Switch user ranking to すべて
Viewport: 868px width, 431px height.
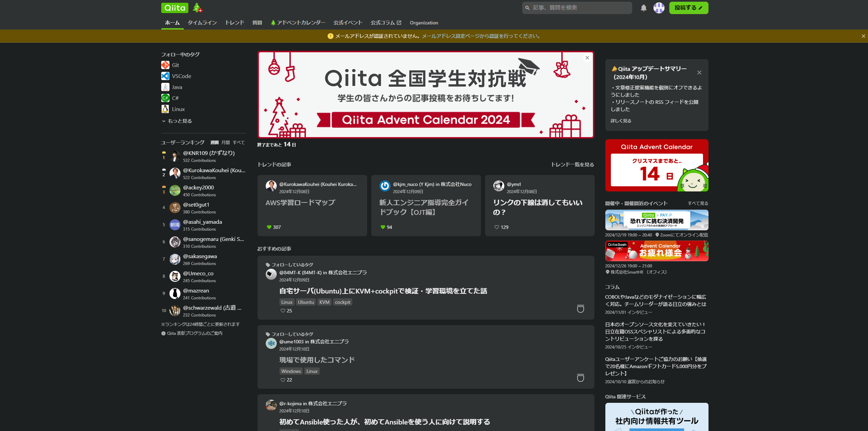coord(239,142)
